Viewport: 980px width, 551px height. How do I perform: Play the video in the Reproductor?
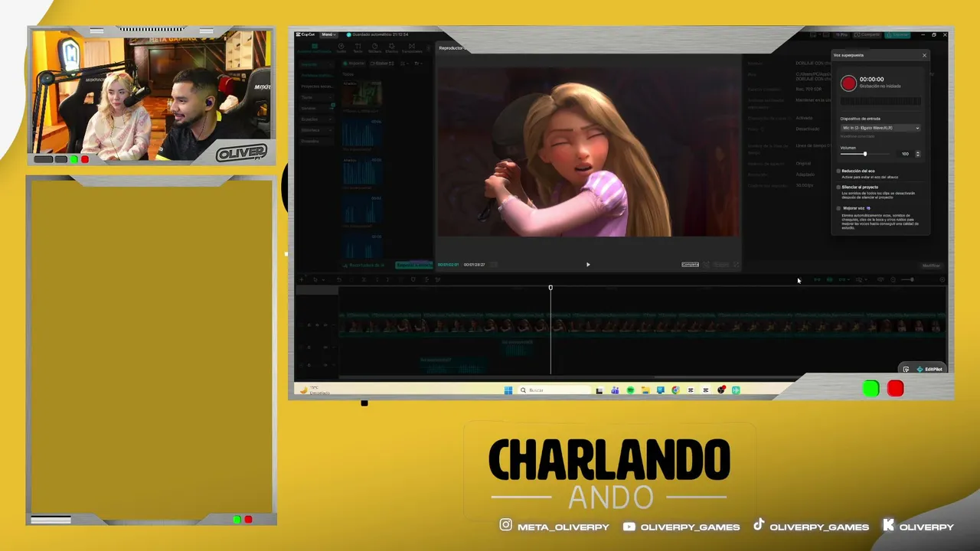point(588,265)
